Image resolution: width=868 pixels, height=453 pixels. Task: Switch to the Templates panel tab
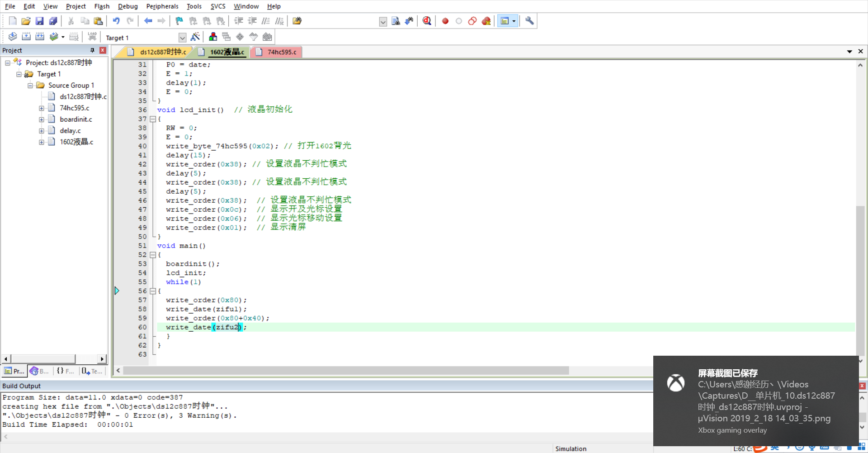[x=92, y=371]
